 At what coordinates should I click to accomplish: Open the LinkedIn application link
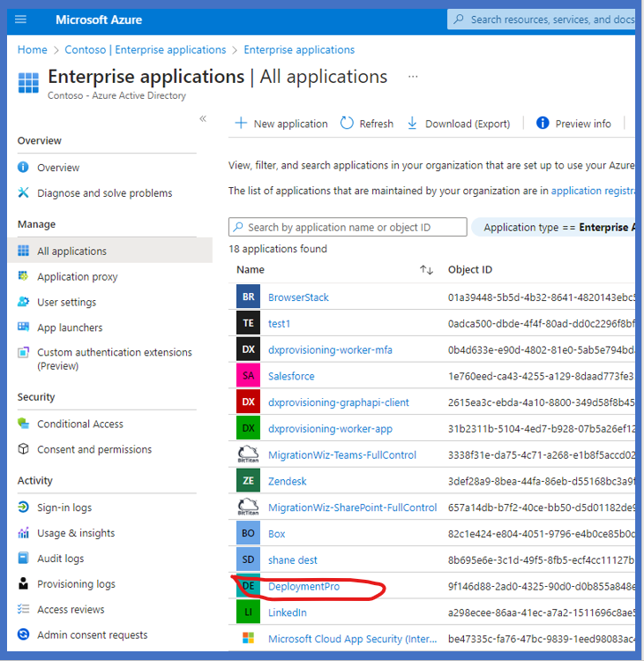288,612
